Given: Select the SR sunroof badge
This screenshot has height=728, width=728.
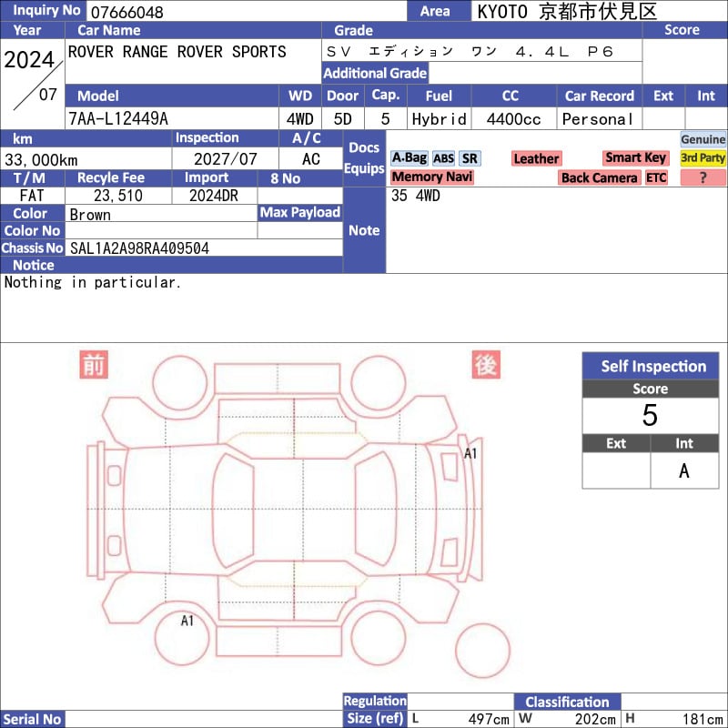Looking at the screenshot, I should pos(469,158).
